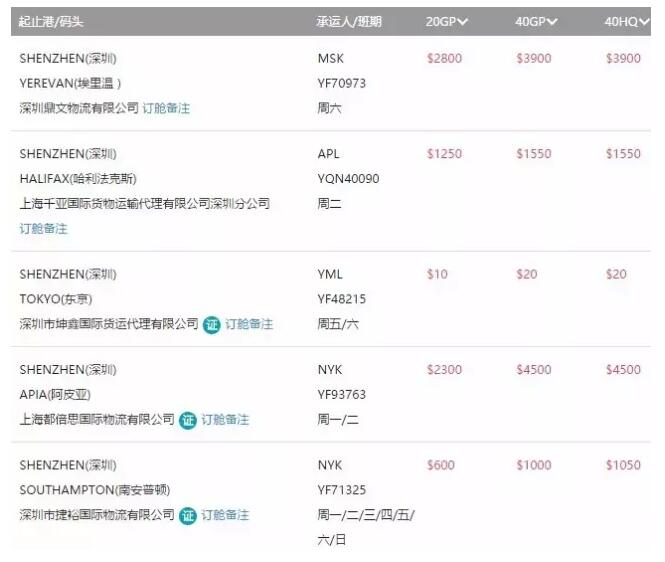This screenshot has width=665, height=562.
Task: Open 订舱备注 link for TOKYO route
Action: click(x=249, y=324)
